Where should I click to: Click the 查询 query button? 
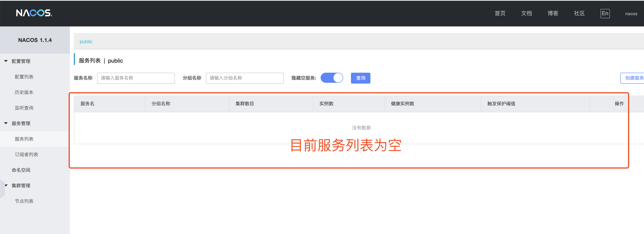point(360,78)
